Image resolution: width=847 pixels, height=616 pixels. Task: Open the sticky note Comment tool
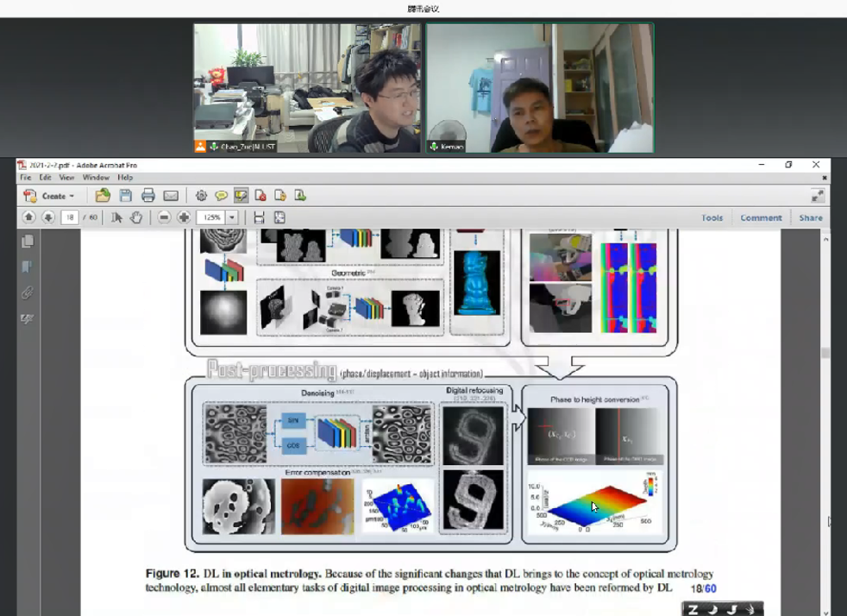pyautogui.click(x=222, y=196)
